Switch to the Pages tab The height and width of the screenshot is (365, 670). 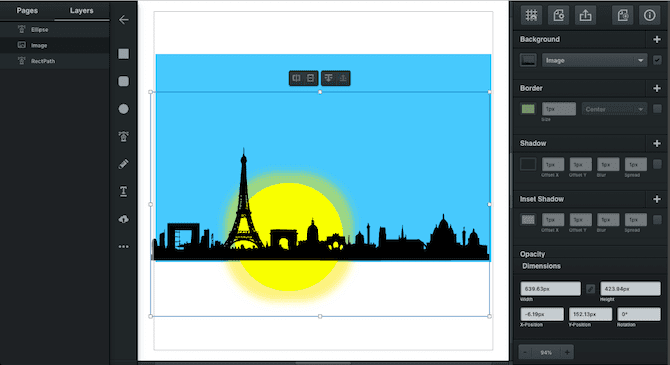pos(27,11)
